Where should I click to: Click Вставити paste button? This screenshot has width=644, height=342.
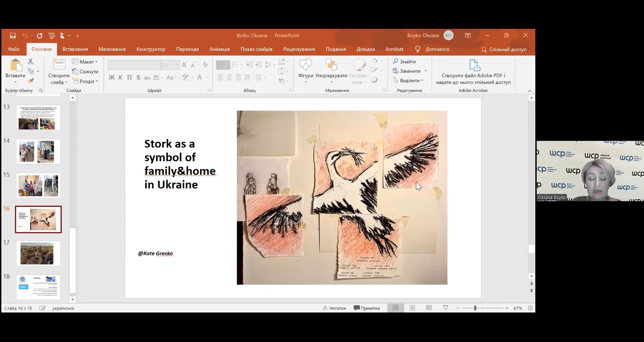(15, 71)
